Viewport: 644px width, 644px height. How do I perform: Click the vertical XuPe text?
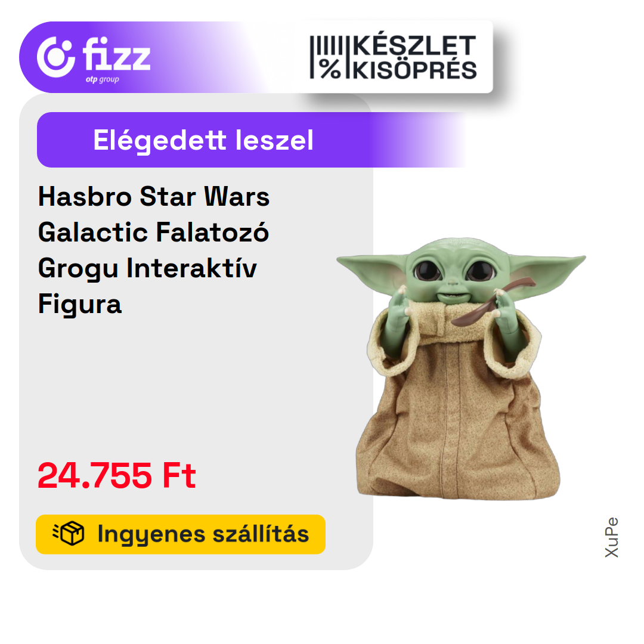(612, 537)
